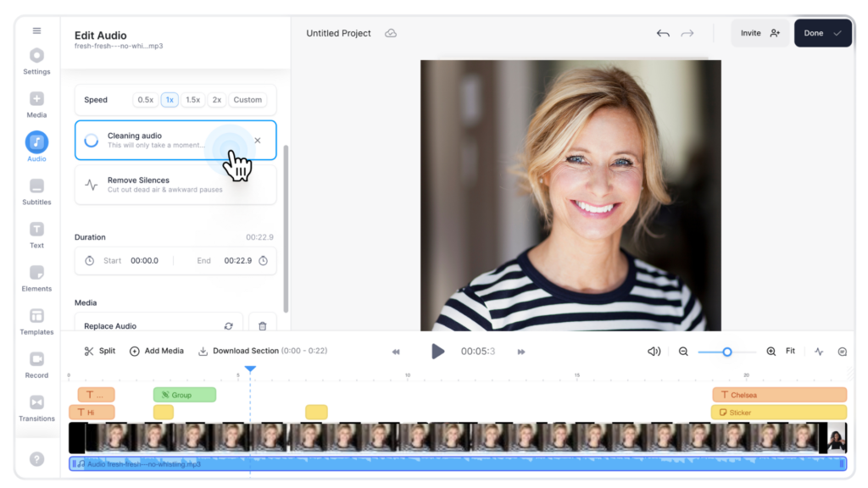Image resolution: width=868 pixels, height=488 pixels.
Task: Redo the last action
Action: (x=687, y=34)
